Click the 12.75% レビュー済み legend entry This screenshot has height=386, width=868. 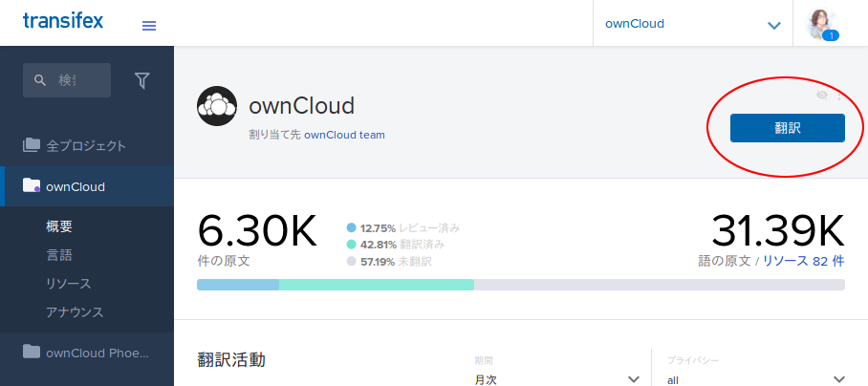[403, 227]
